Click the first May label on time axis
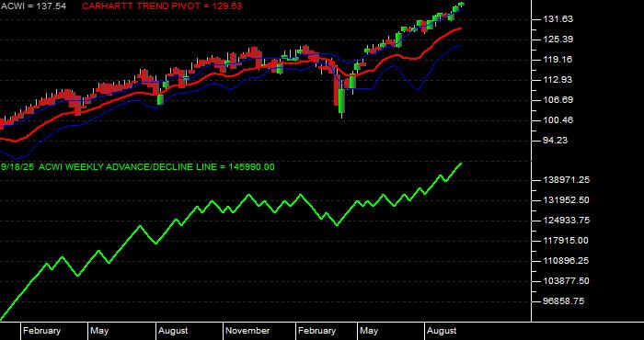 99,331
